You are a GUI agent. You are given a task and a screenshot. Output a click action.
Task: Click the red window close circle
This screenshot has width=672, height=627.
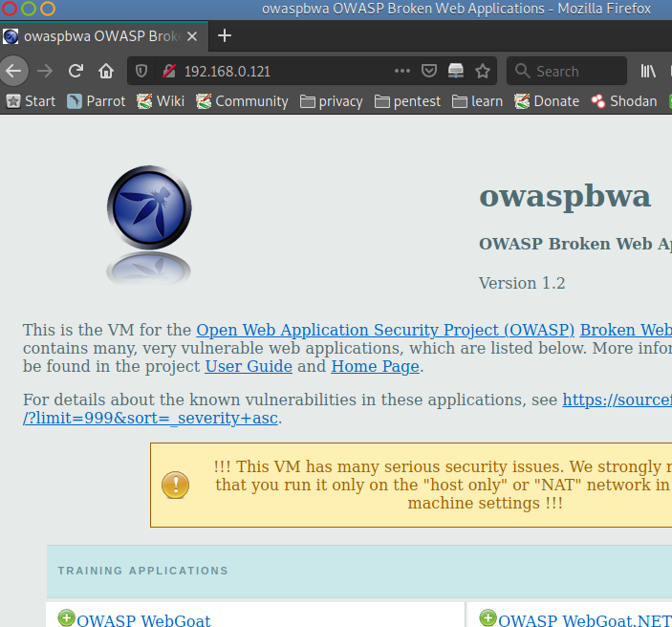[9, 9]
